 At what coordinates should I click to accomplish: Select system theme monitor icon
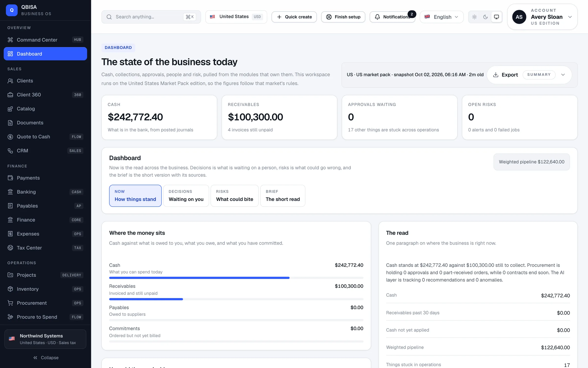(496, 17)
